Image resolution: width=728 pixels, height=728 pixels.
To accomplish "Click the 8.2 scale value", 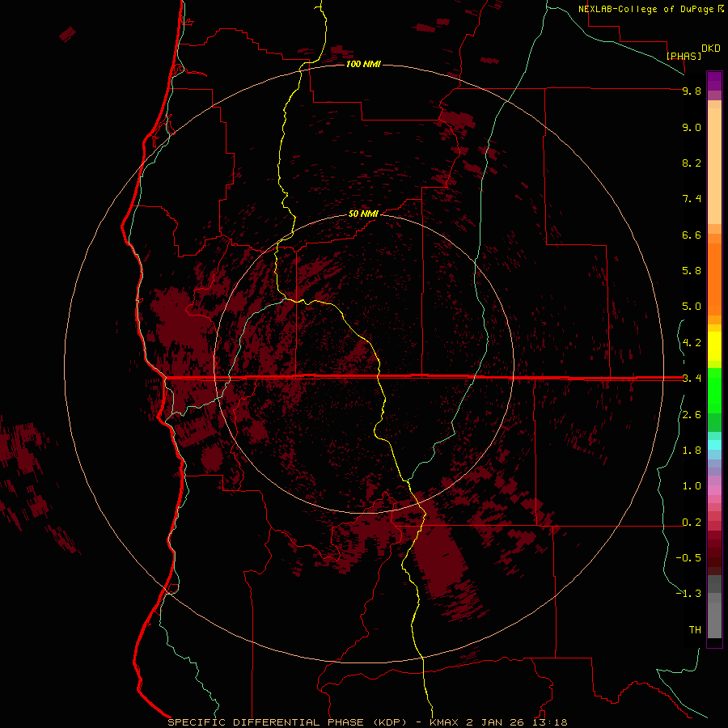I will coord(692,163).
